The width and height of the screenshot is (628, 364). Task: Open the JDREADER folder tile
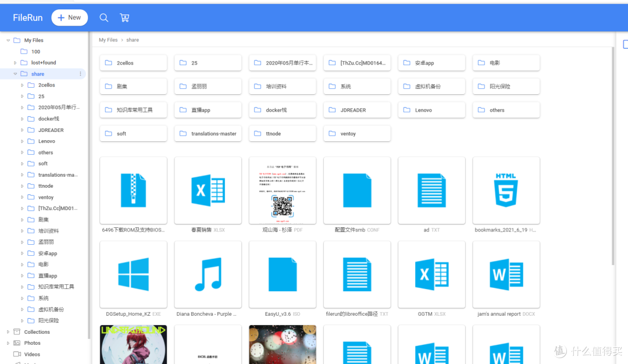pos(357,110)
